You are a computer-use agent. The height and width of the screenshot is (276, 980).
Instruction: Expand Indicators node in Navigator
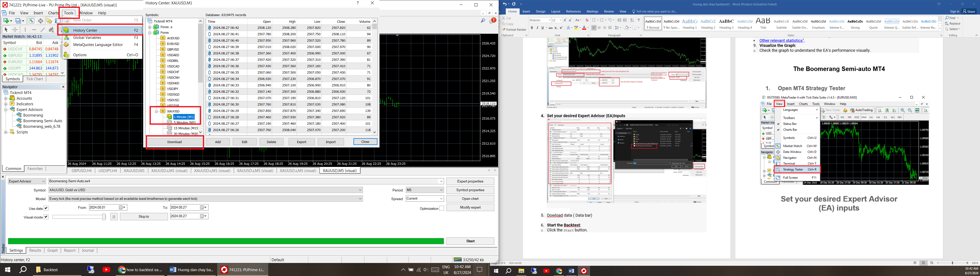tap(6, 104)
